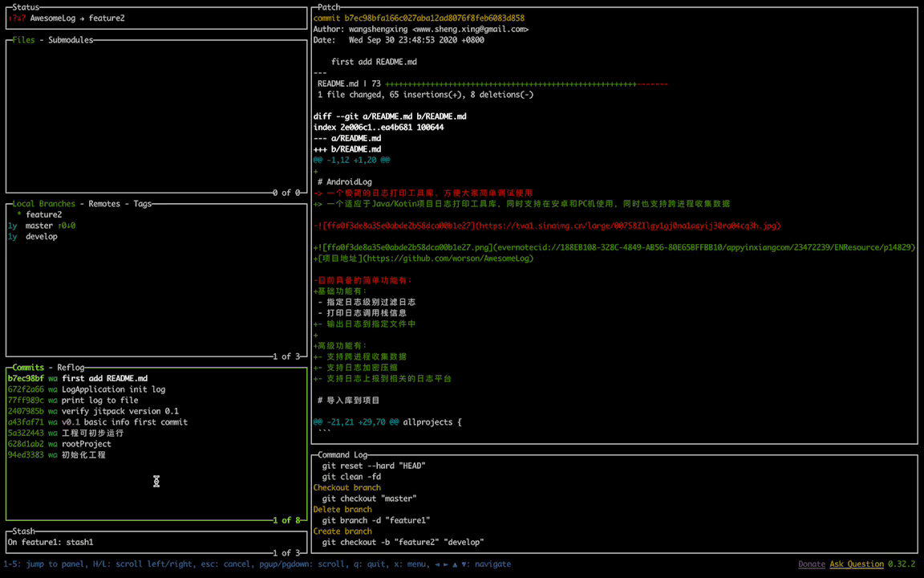Click the Donate link
The image size is (924, 578).
812,564
